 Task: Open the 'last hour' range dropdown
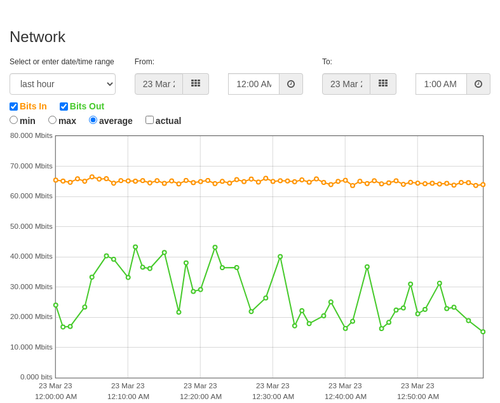[x=63, y=84]
